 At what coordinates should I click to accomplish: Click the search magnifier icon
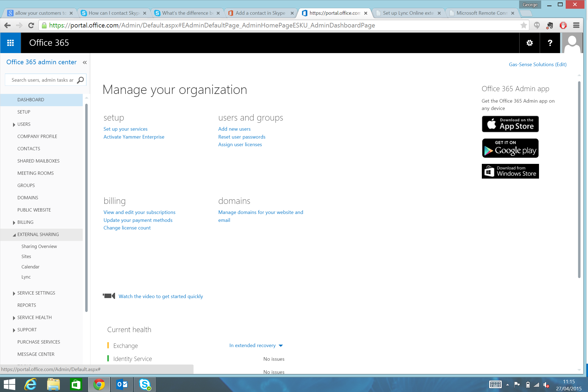click(80, 80)
